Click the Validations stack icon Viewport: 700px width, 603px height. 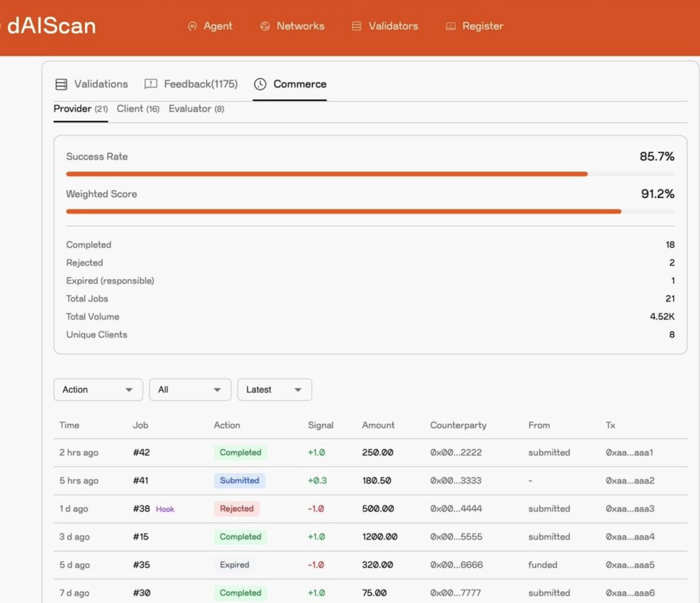tap(61, 84)
